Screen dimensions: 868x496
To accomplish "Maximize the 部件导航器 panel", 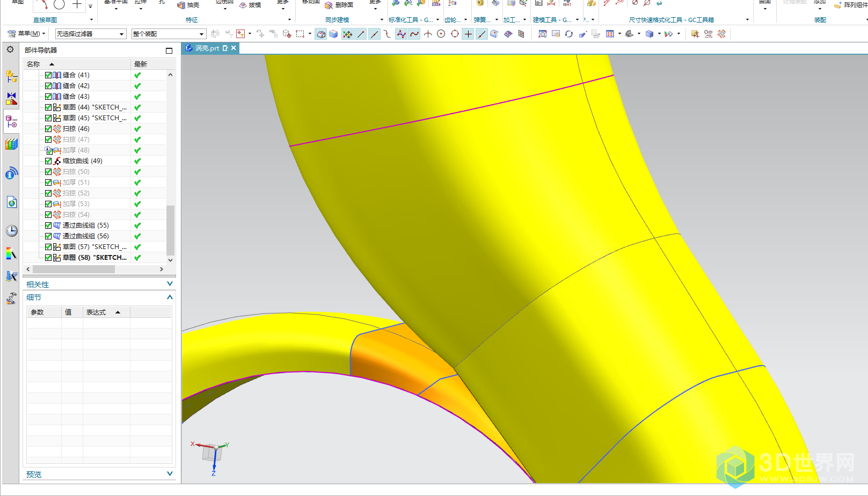I will coord(169,50).
